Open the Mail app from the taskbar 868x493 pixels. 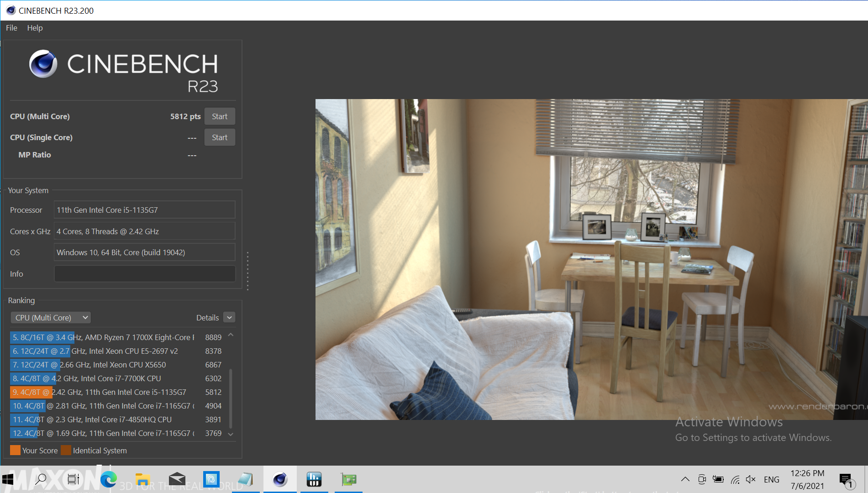tap(177, 479)
